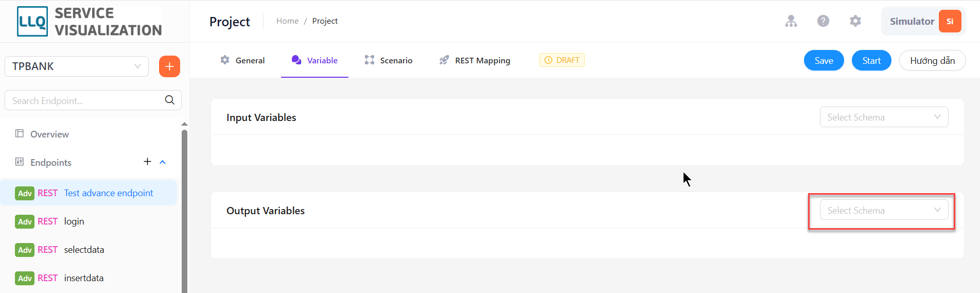The image size is (980, 293).
Task: Click the orange plus add-project button
Action: 169,66
